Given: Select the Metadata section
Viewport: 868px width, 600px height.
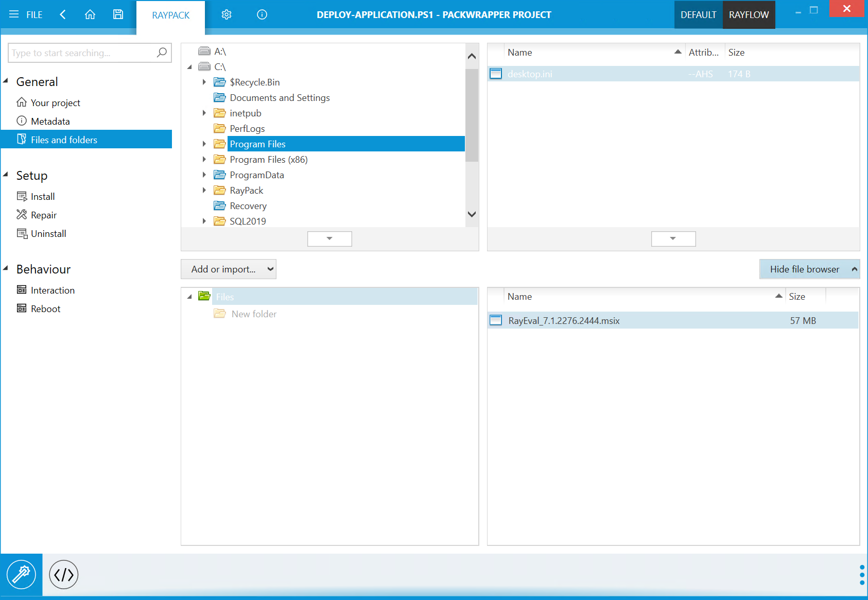Looking at the screenshot, I should click(50, 121).
